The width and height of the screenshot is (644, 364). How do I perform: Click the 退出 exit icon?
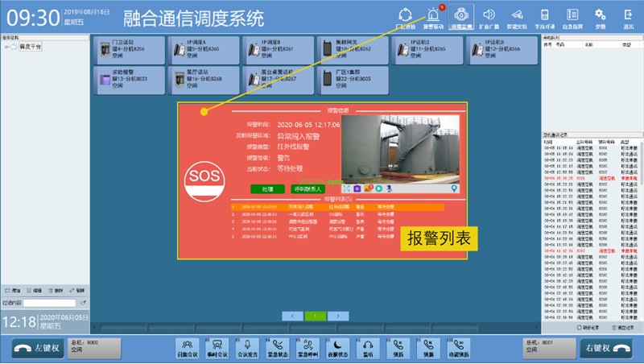tap(628, 16)
